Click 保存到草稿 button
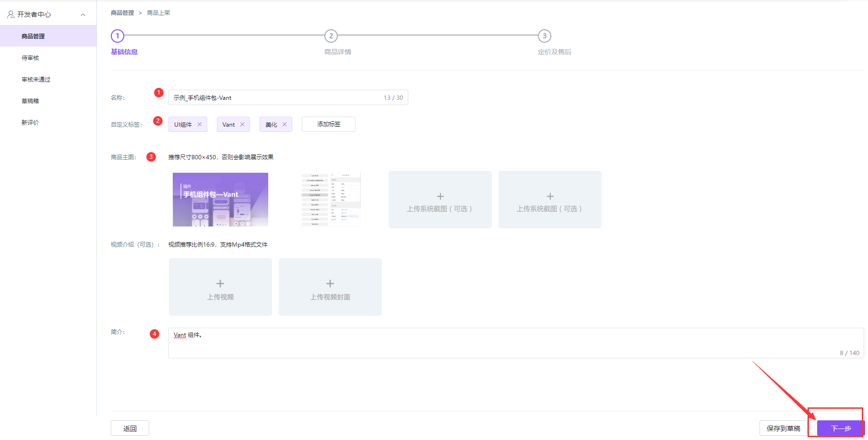The height and width of the screenshot is (440, 868). click(784, 428)
